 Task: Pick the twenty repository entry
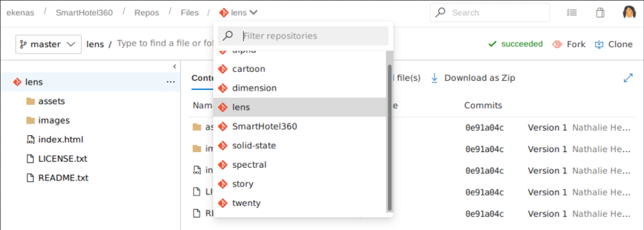click(246, 203)
